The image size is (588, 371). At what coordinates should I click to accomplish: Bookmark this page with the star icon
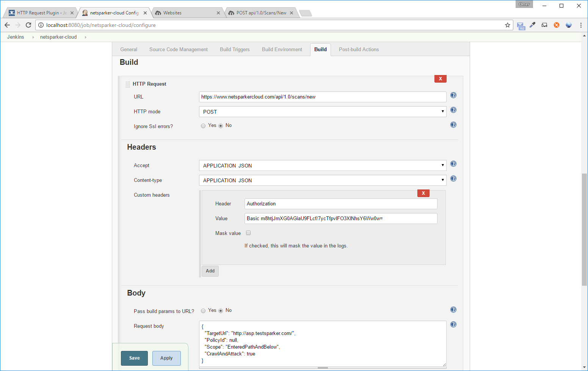pyautogui.click(x=507, y=25)
